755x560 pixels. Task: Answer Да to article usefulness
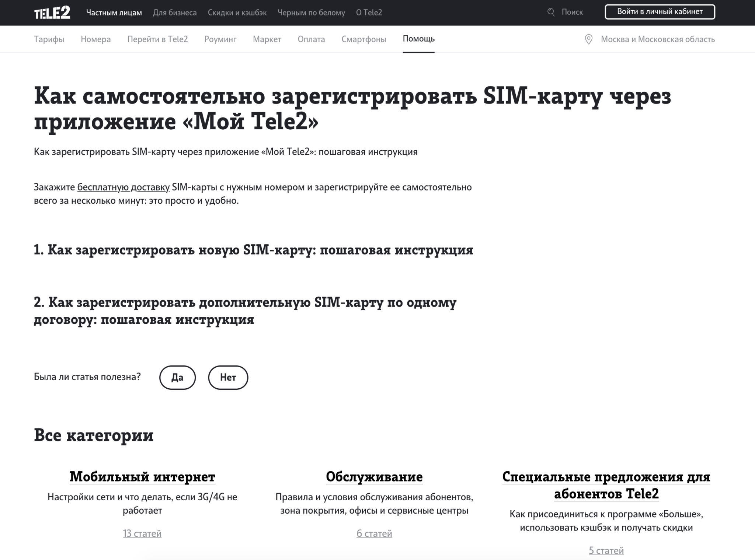[x=177, y=377]
